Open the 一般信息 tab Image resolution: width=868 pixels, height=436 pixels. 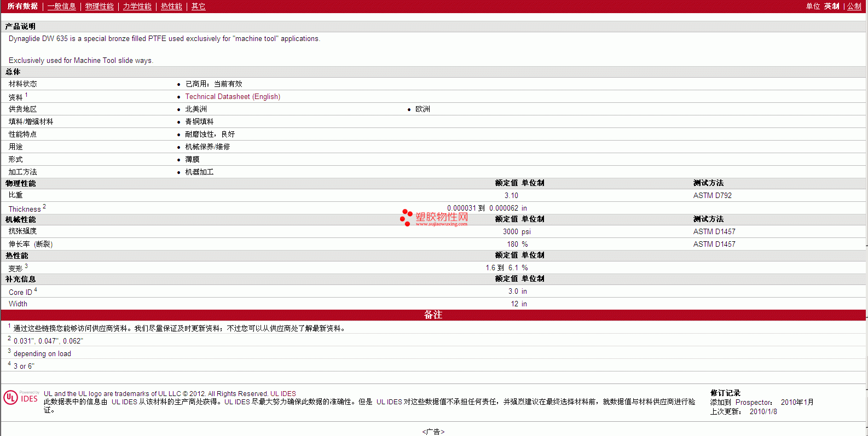[62, 6]
